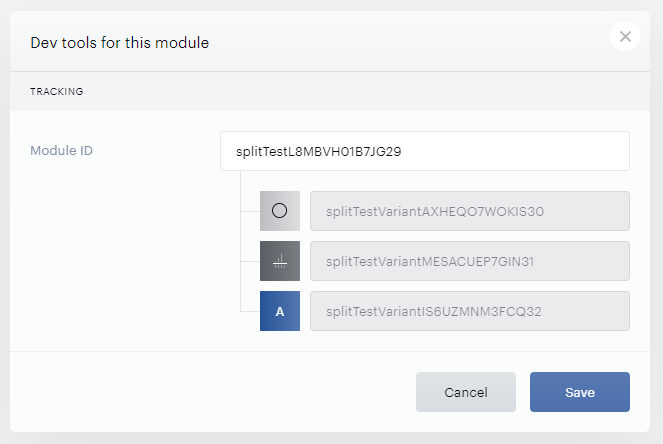Click the TRACKING section header
The height and width of the screenshot is (444, 663).
tap(57, 91)
